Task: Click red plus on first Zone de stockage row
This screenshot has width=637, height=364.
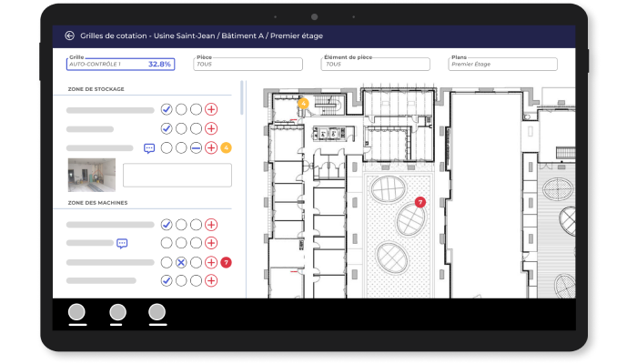Action: pyautogui.click(x=211, y=109)
